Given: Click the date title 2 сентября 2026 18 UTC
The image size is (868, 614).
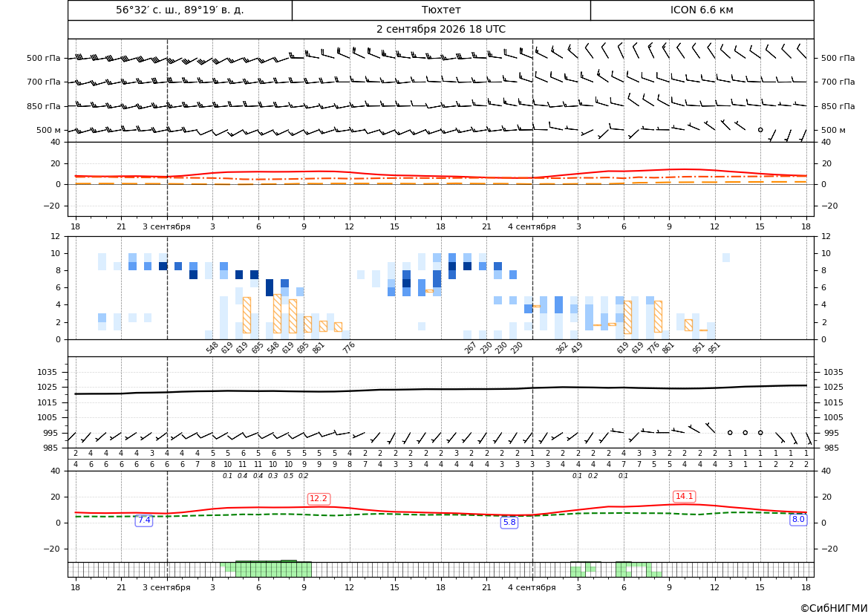Looking at the screenshot, I should (441, 30).
